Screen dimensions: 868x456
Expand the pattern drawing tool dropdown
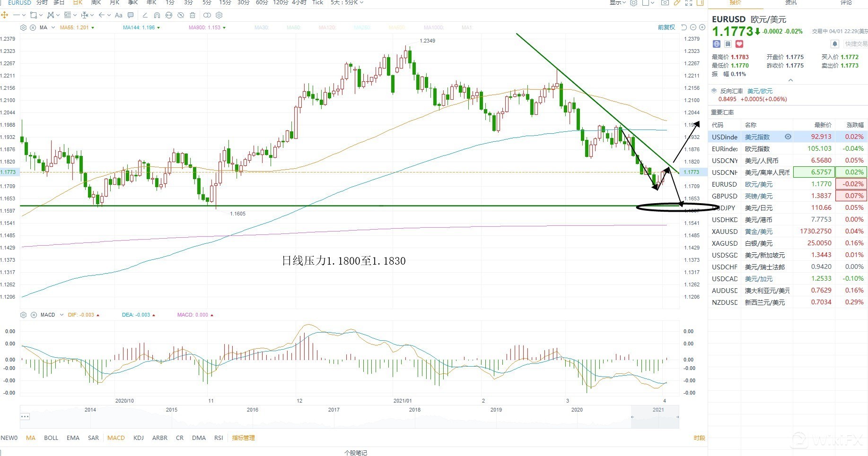pyautogui.click(x=58, y=15)
